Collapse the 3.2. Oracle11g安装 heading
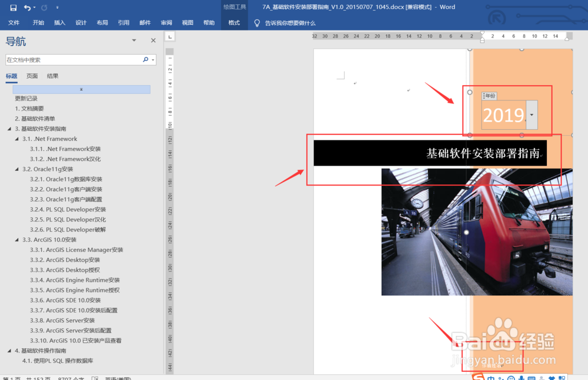588x380 pixels. tap(17, 169)
